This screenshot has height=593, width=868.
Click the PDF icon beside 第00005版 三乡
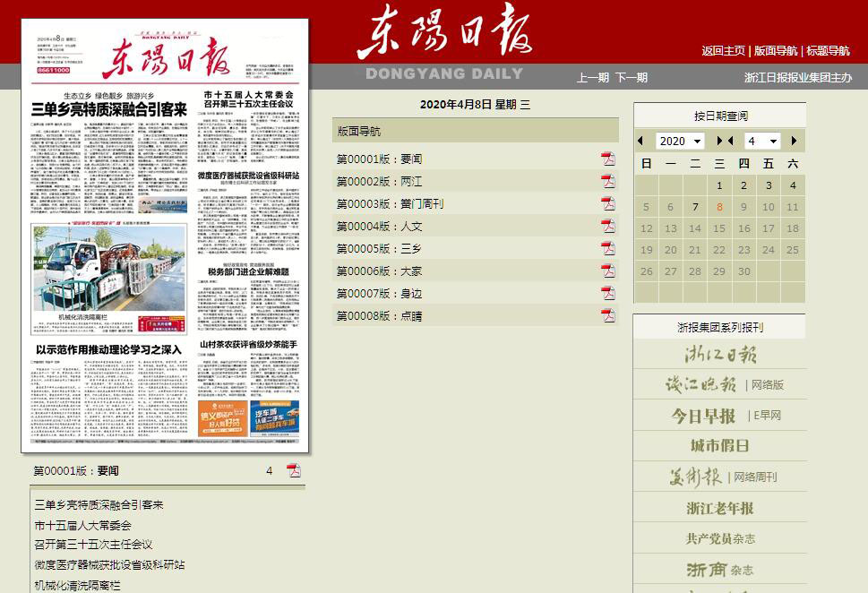[608, 249]
